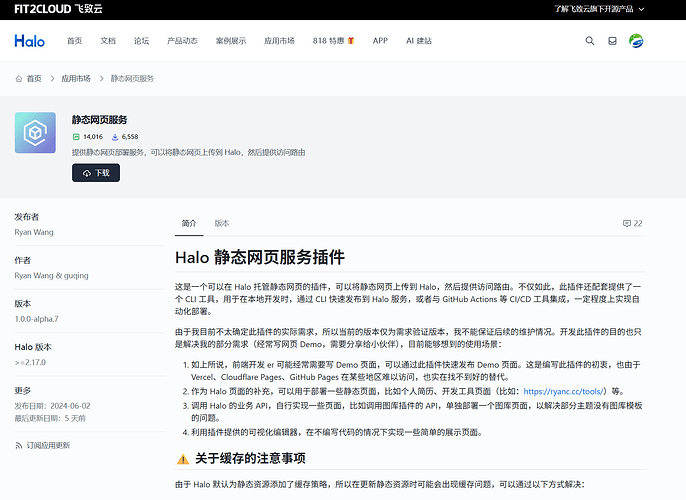
Task: Open AI 建站 in the navigation bar
Action: 419,41
